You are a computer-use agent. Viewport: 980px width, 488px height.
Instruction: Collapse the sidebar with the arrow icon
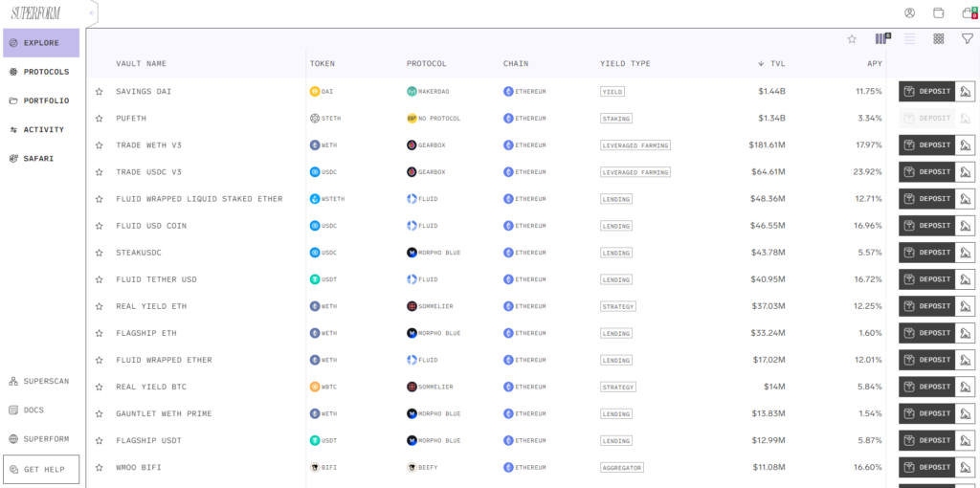[93, 12]
